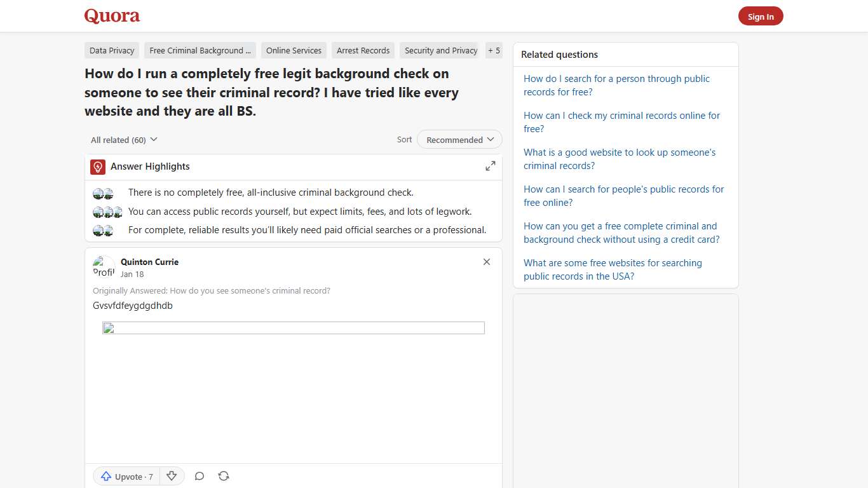Open the Online Services topic tag
The height and width of the screenshot is (488, 868).
[x=293, y=50]
